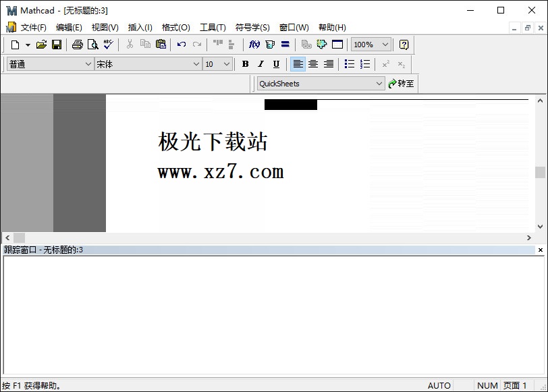Image resolution: width=548 pixels, height=392 pixels.
Task: Open Print Preview magnifier icon
Action: (x=93, y=45)
